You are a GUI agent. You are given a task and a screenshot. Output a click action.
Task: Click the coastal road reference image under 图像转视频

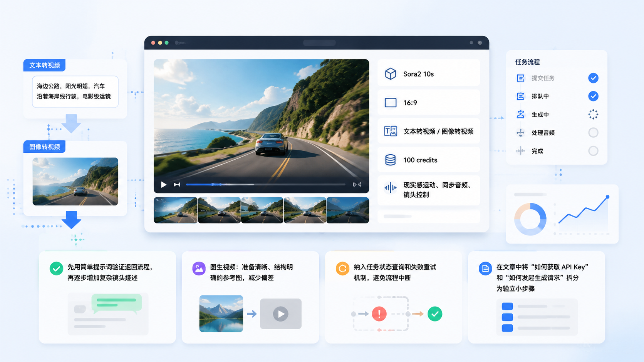[x=75, y=181]
